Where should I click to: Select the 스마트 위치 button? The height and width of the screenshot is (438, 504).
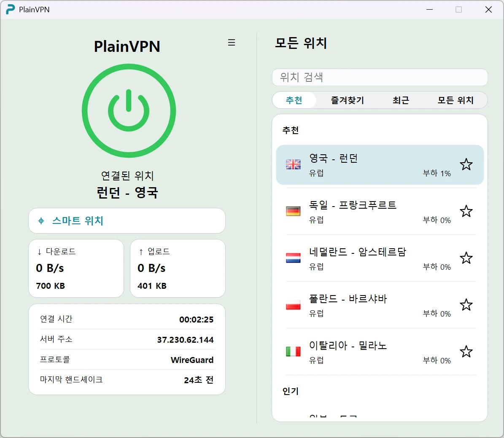coord(127,221)
